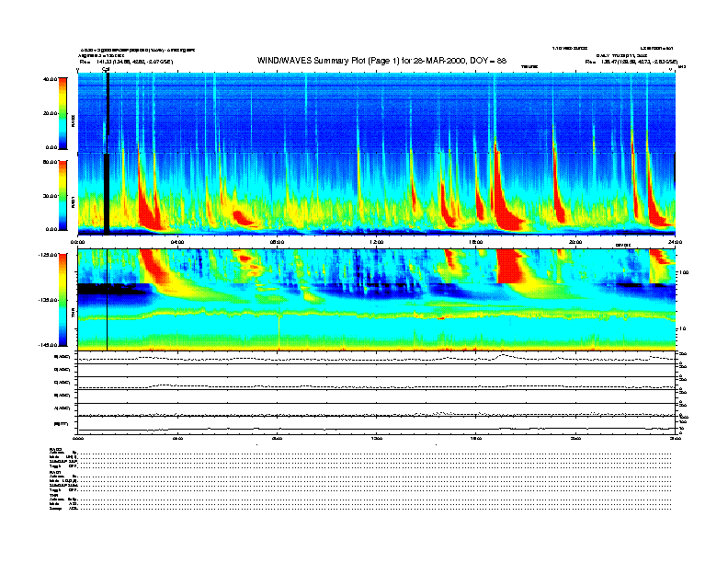Click 16:00 label on the bottom line-plot axis
Viewport: 728px width, 563px height.
tap(476, 438)
